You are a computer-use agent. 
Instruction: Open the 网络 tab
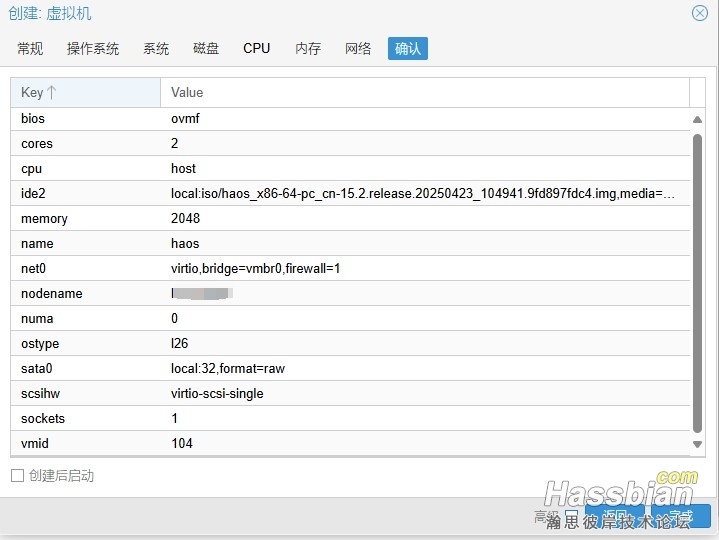pos(358,49)
